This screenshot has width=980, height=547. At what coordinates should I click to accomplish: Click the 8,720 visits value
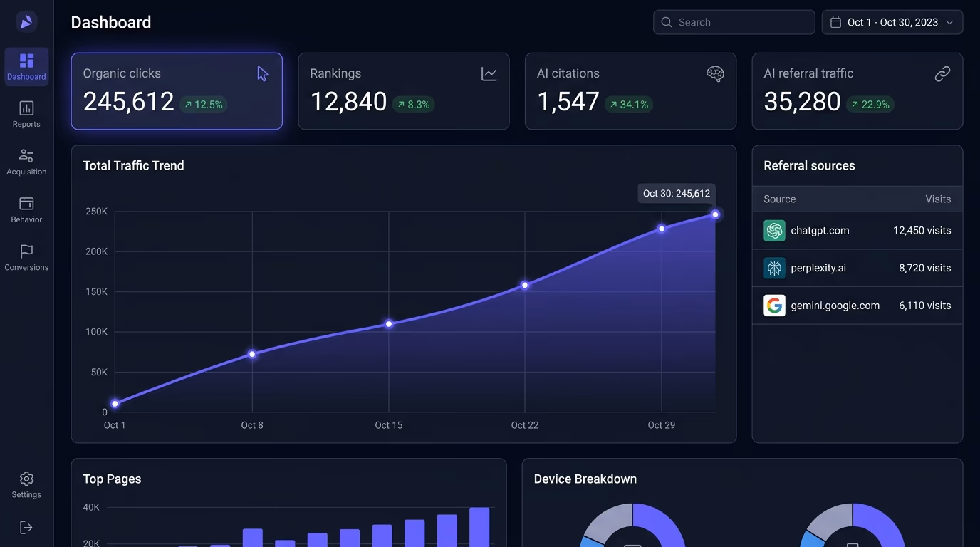925,268
